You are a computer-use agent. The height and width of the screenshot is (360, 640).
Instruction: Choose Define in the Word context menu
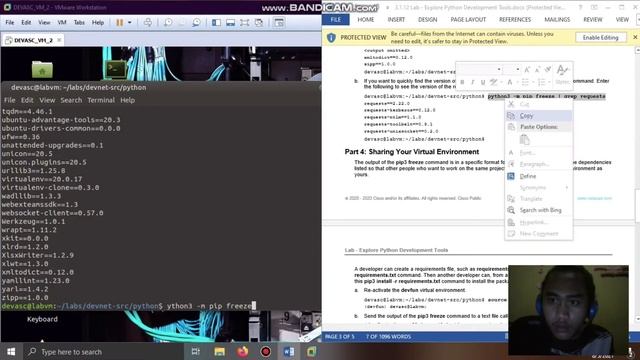(x=538, y=176)
